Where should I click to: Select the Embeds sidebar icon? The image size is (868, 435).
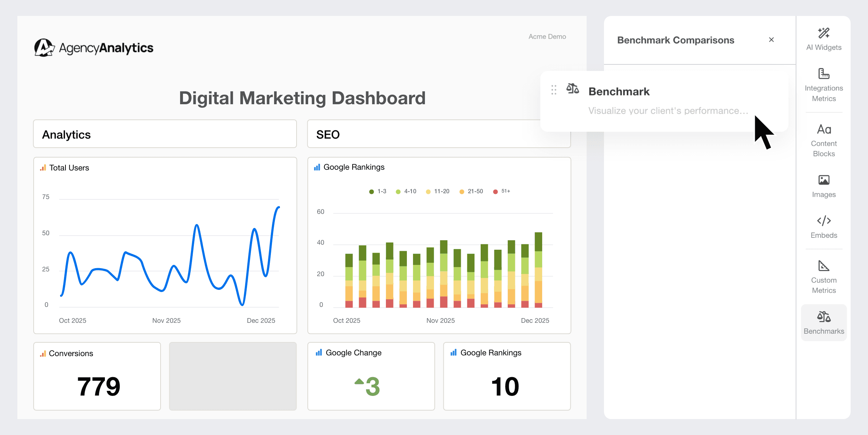click(x=824, y=224)
